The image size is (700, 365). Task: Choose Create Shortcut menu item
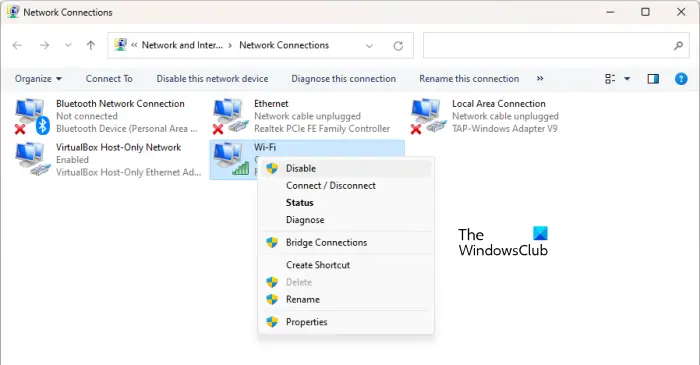coord(346,265)
